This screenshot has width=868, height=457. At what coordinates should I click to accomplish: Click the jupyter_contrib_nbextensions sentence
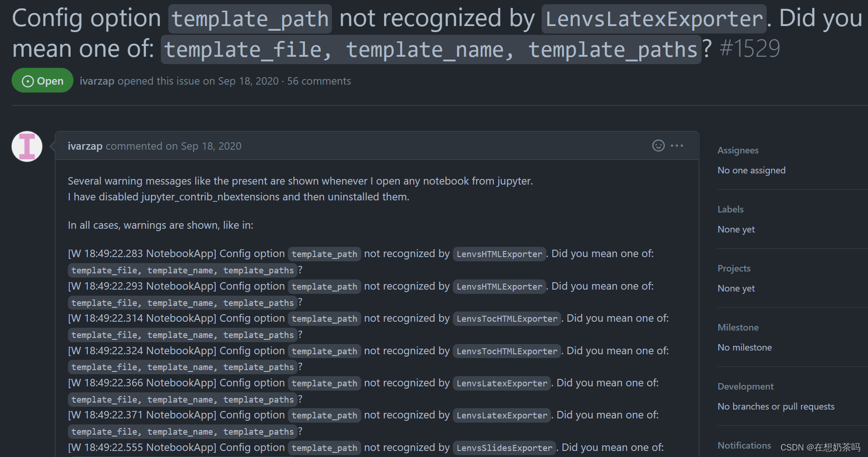(239, 197)
